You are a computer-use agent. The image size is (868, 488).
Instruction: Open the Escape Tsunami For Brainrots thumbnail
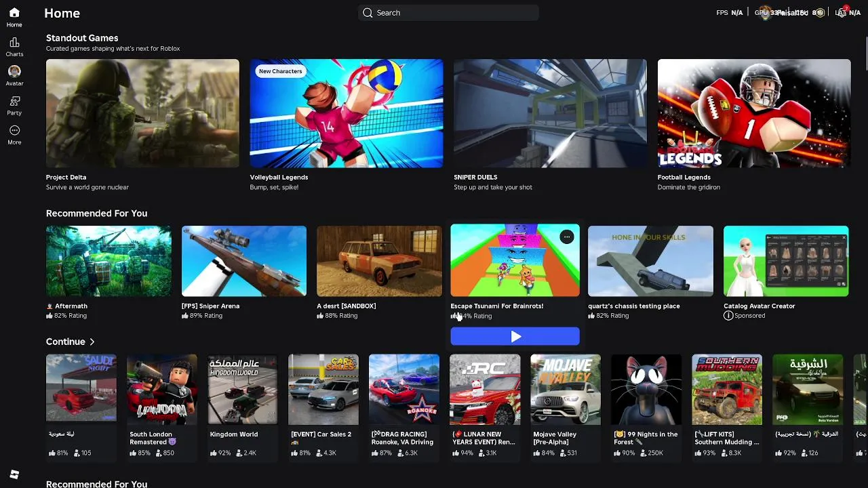(x=515, y=261)
